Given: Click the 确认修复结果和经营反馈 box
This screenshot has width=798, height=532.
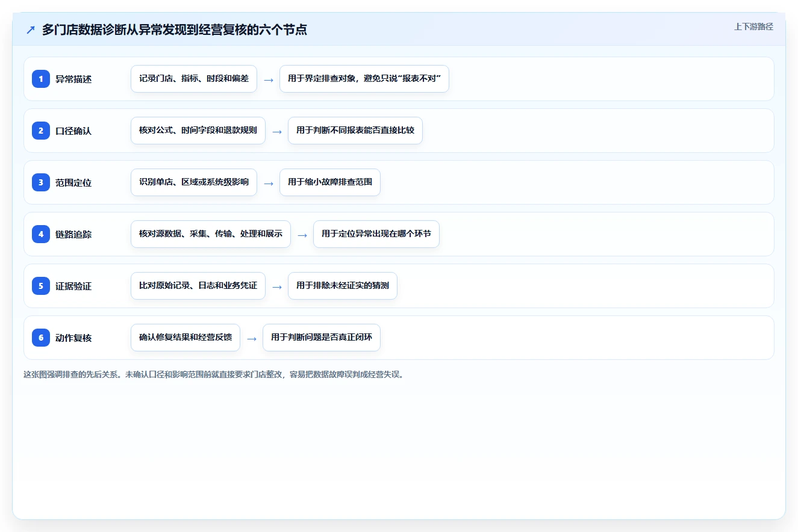Looking at the screenshot, I should point(185,338).
